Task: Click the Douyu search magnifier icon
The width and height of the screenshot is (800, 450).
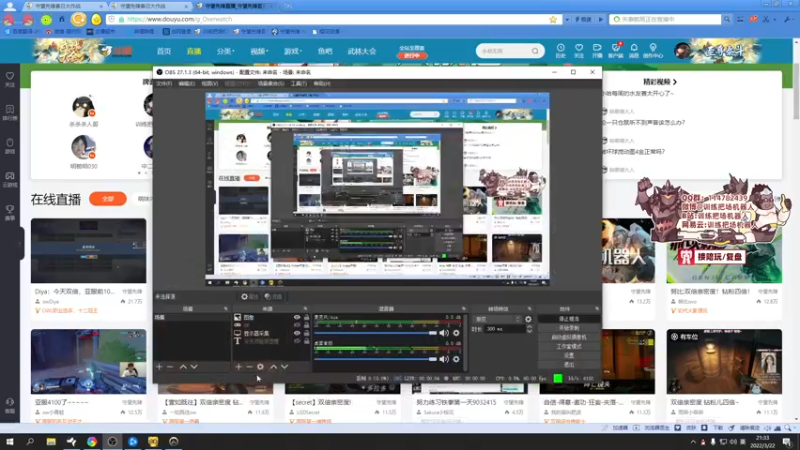Action: [x=535, y=51]
